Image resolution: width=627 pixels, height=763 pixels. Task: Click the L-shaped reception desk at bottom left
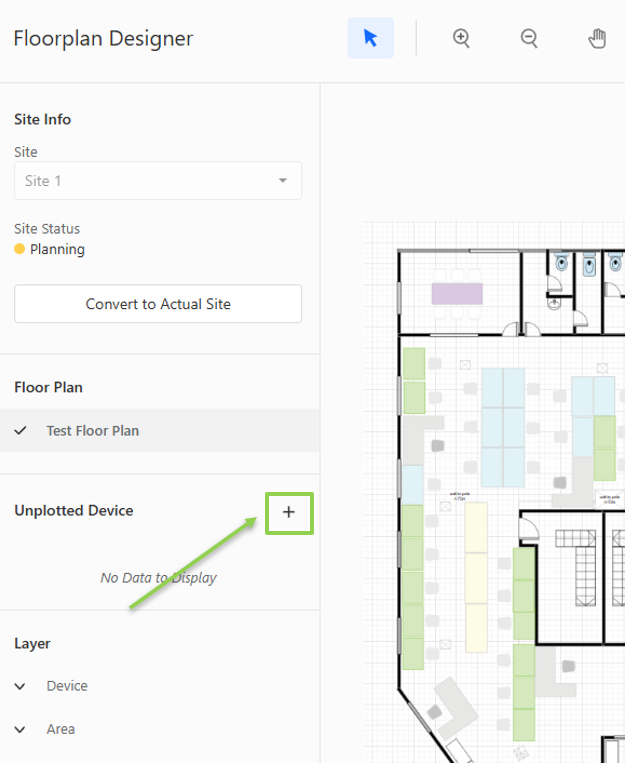(456, 707)
